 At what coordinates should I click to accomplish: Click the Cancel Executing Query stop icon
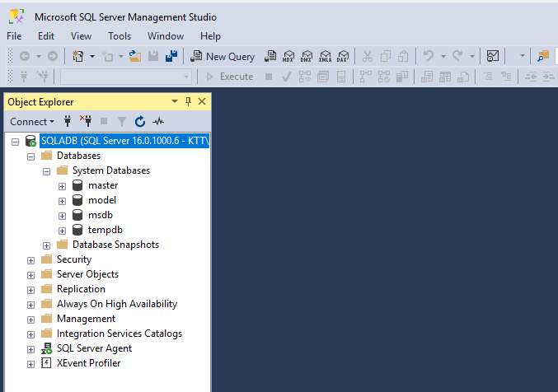(x=269, y=77)
